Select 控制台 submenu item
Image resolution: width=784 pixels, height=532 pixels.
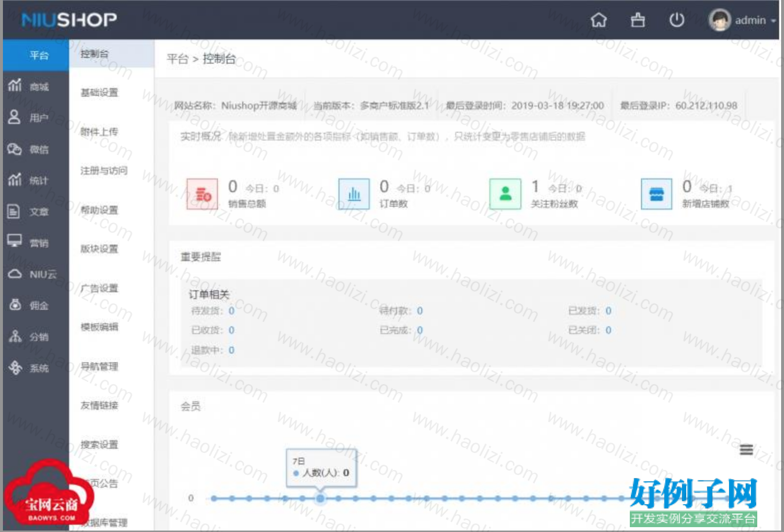coord(111,53)
